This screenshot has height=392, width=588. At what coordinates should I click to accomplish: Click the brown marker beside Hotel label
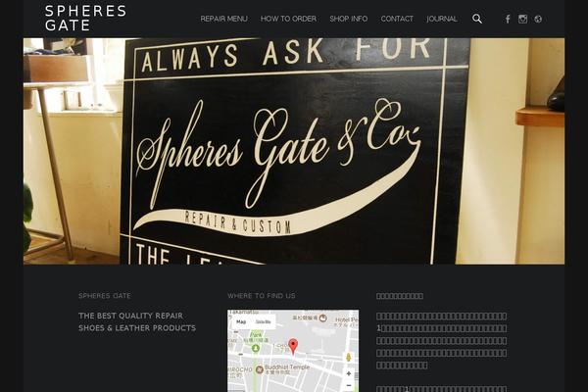[322, 318]
